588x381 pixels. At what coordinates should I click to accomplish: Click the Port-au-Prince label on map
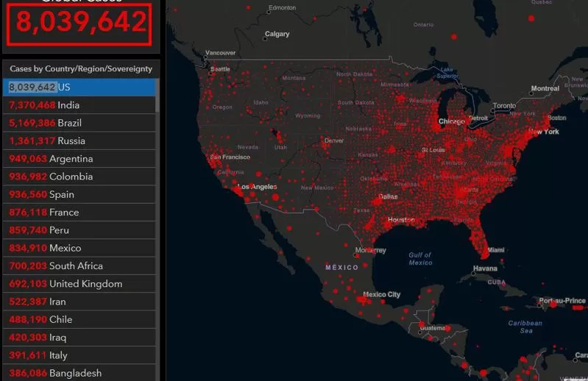pyautogui.click(x=562, y=300)
